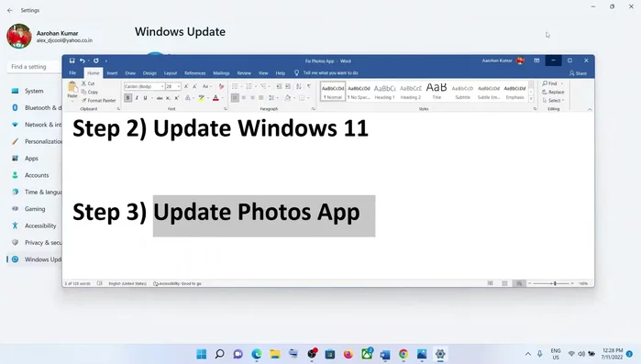Image resolution: width=641 pixels, height=364 pixels.
Task: Click Increase Font Size icon
Action: (186, 86)
